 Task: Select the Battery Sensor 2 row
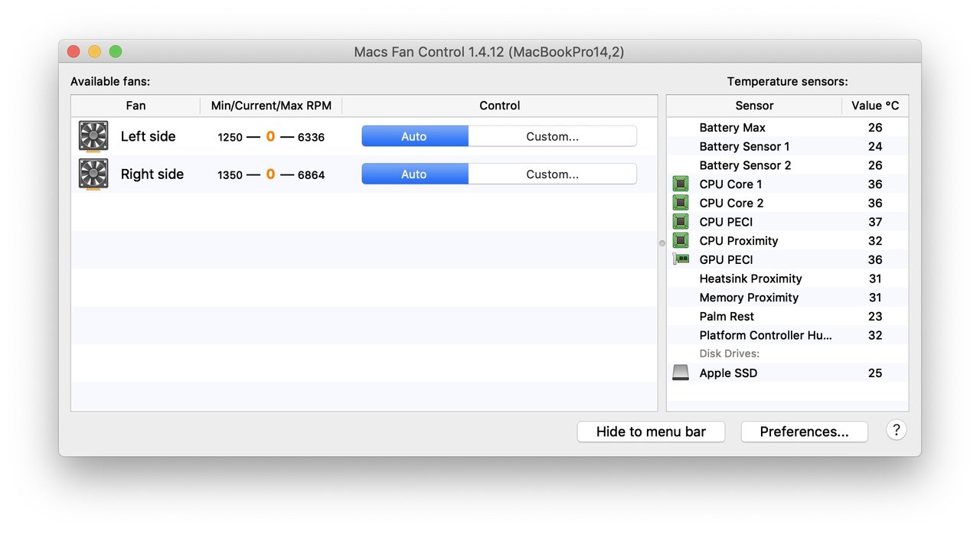coord(788,165)
